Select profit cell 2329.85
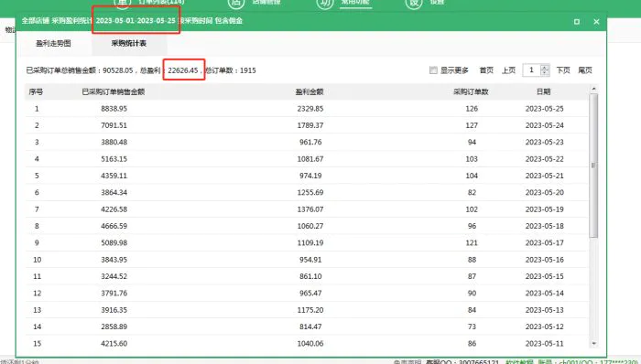 (x=310, y=109)
